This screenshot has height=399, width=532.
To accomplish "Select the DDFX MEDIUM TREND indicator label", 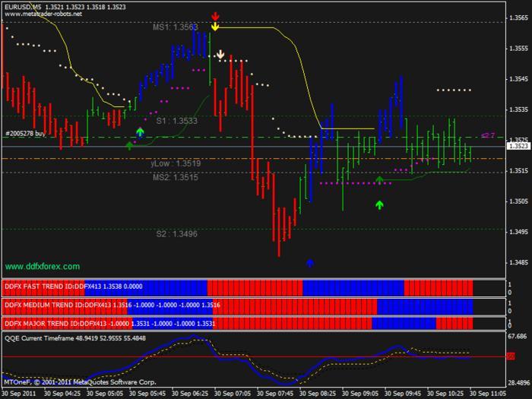I will click(x=112, y=305).
